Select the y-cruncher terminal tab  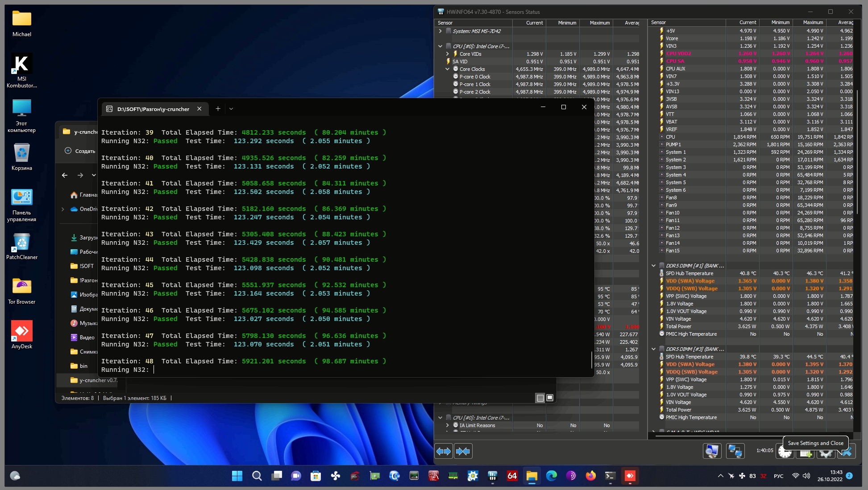(x=153, y=109)
